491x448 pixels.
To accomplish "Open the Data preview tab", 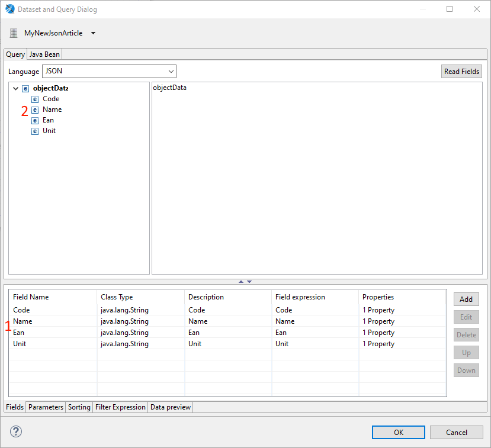I will tap(170, 407).
